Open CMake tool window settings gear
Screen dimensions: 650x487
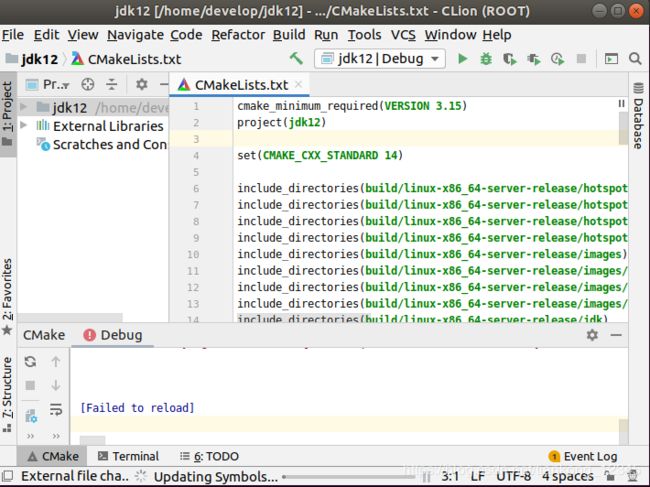tap(592, 335)
